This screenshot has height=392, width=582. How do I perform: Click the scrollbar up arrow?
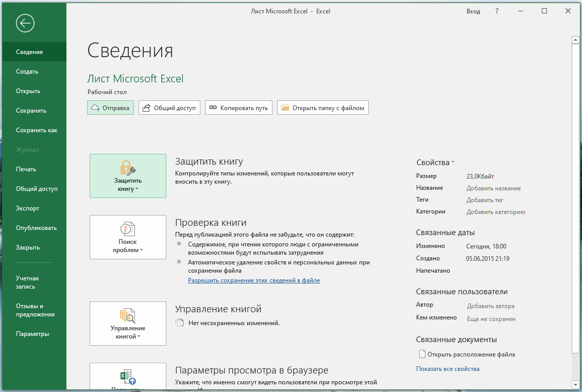[575, 39]
